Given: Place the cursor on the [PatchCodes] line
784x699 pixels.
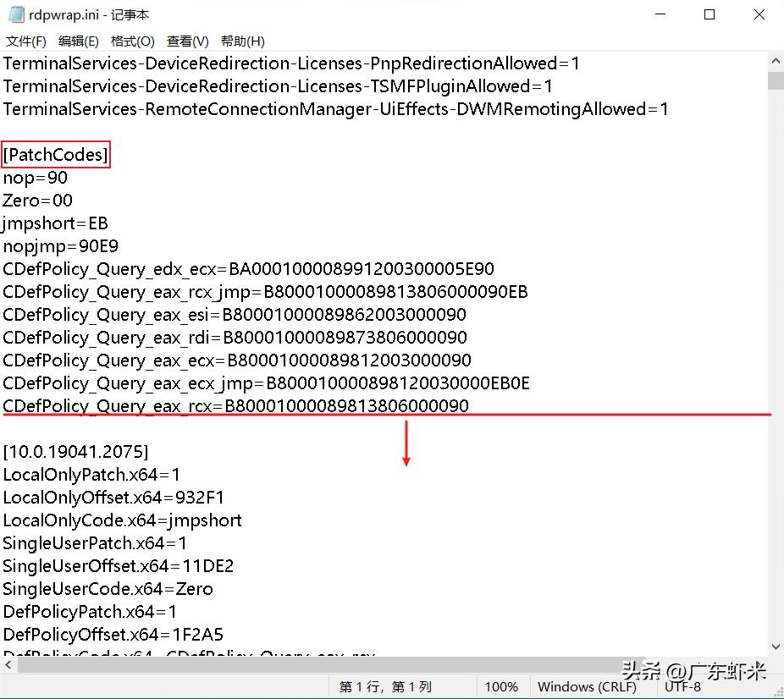Looking at the screenshot, I should [55, 154].
